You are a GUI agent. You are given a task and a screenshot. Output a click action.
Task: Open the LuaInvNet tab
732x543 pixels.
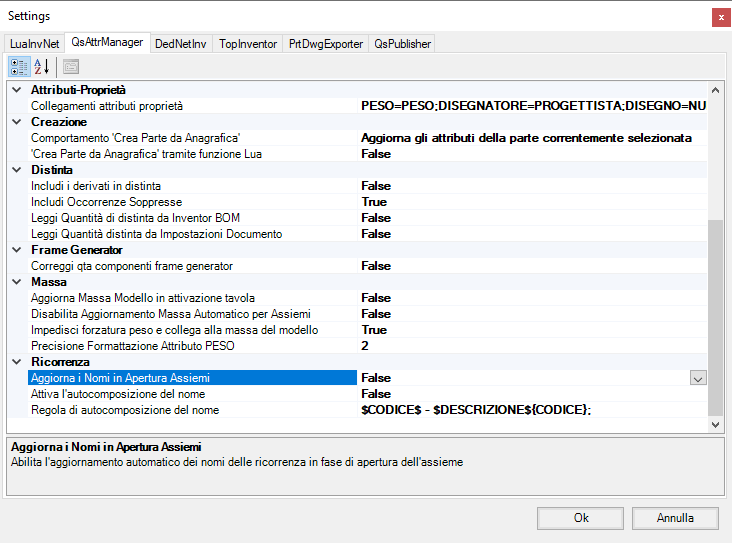35,44
